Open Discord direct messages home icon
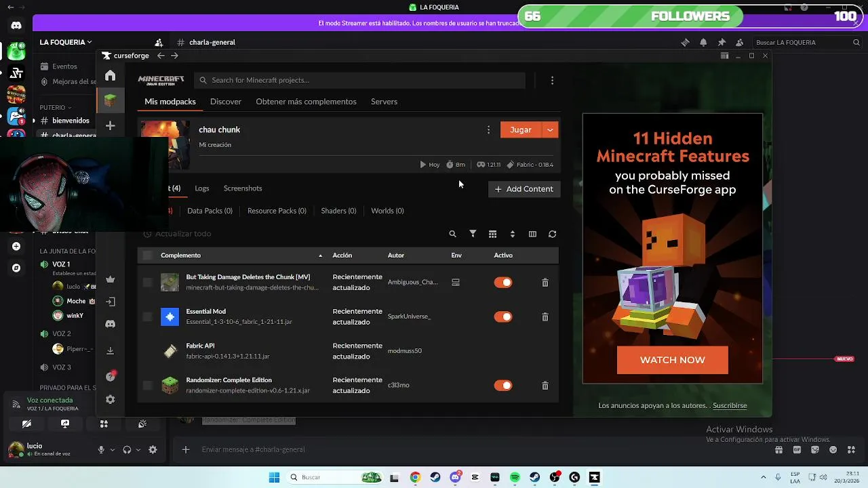 click(x=16, y=26)
